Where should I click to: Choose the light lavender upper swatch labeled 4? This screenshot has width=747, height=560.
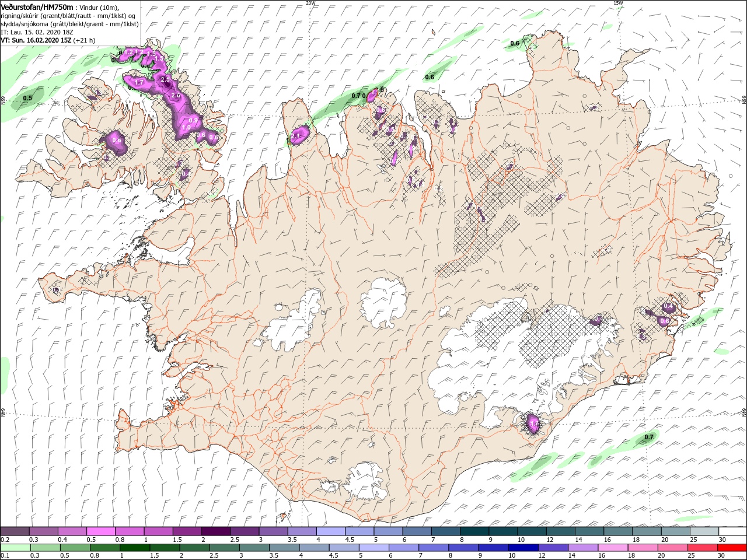[330, 531]
